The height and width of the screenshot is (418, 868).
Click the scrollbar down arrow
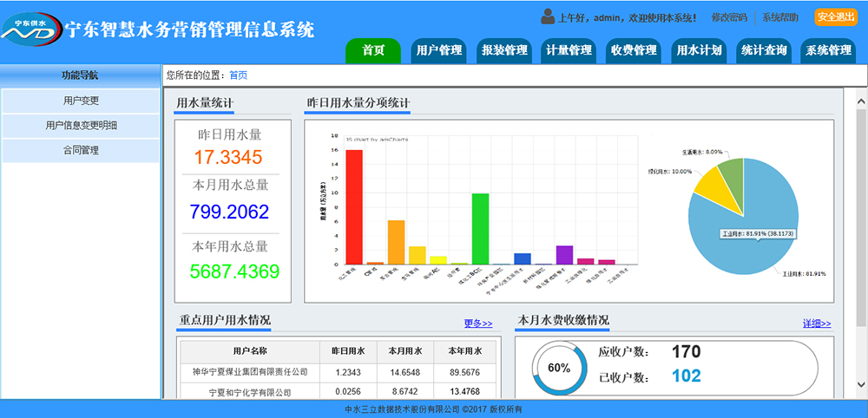(x=860, y=383)
